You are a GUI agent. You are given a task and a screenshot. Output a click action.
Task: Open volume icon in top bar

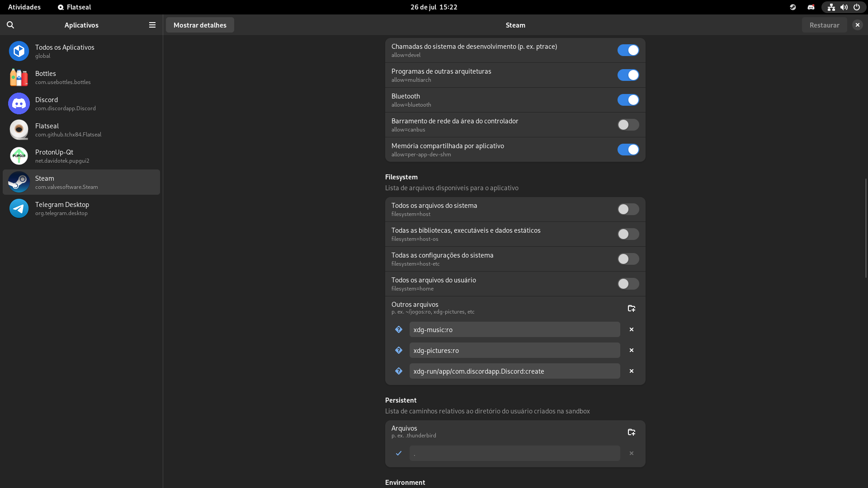coord(844,7)
